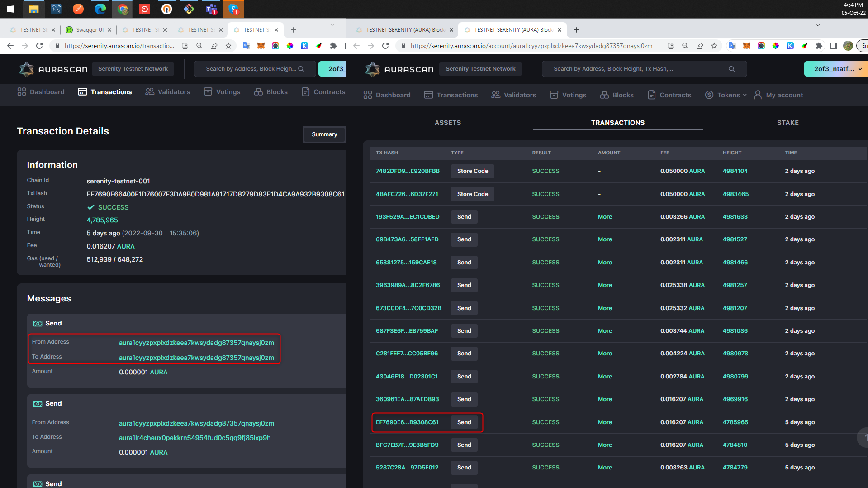Open Extensions puzzle icon in right browser
Viewport: 868px width, 488px height.
tap(819, 46)
